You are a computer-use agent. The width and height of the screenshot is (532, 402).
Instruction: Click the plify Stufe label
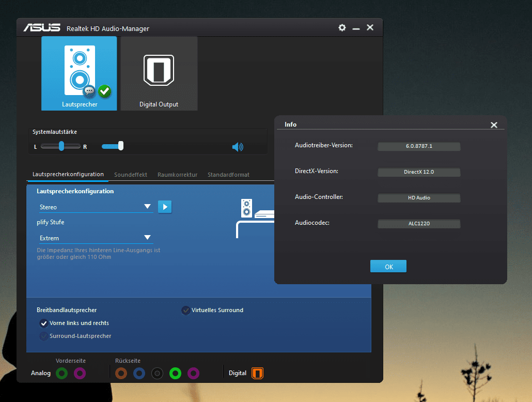point(50,222)
